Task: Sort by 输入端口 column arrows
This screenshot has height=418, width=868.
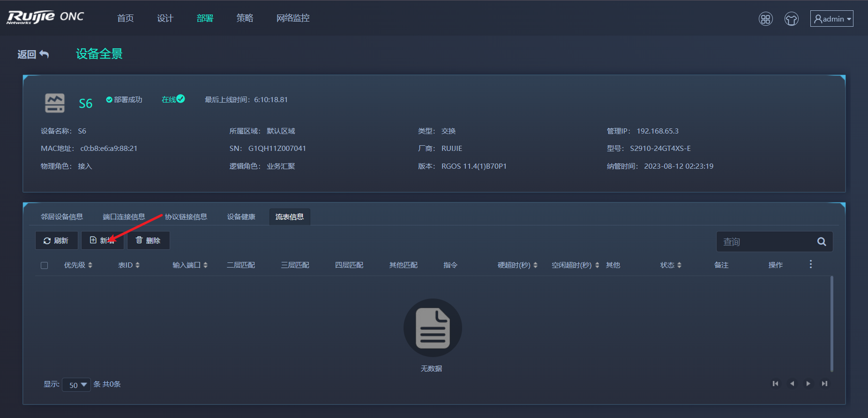Action: (x=205, y=265)
